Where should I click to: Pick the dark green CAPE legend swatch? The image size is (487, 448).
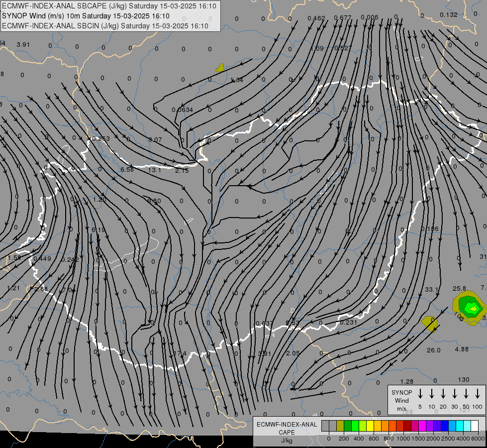click(x=348, y=426)
